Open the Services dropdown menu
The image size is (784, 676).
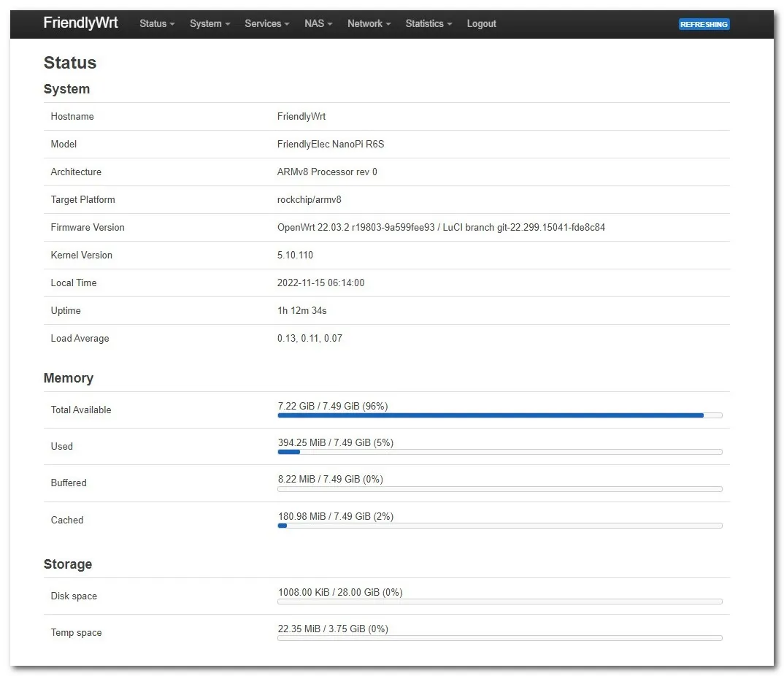point(266,24)
